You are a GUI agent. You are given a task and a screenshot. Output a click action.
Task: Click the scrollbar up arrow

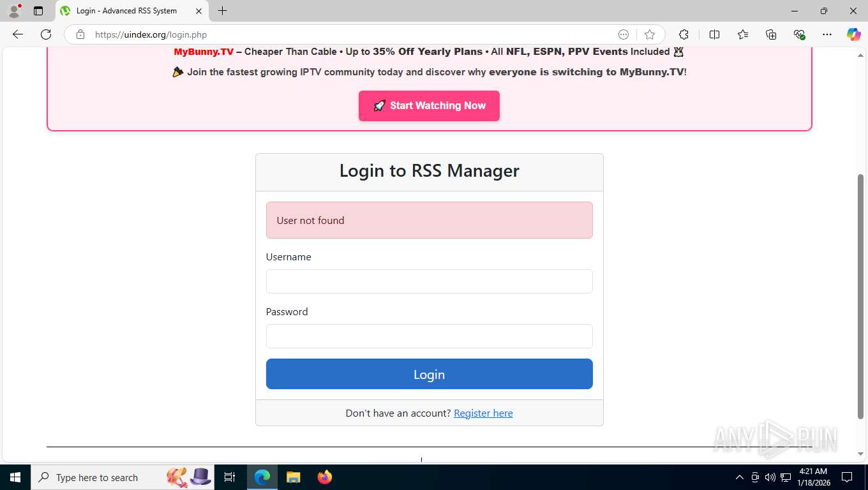pyautogui.click(x=861, y=55)
